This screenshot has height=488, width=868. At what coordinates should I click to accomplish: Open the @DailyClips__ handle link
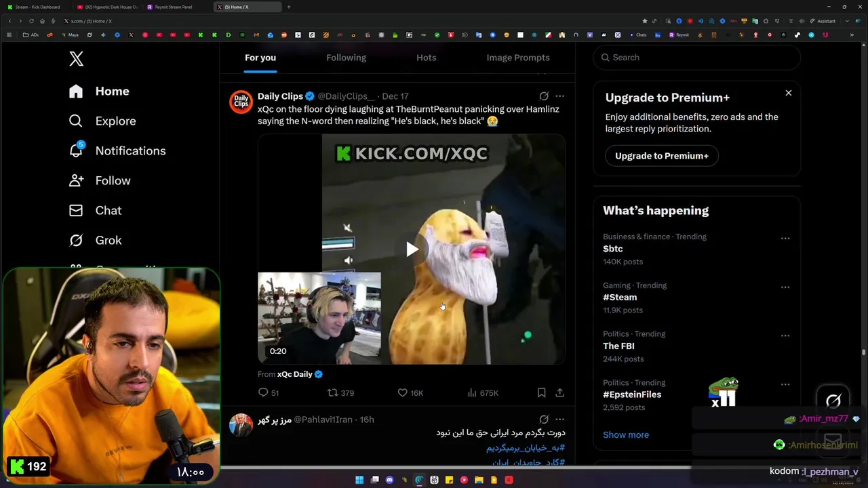pyautogui.click(x=346, y=96)
